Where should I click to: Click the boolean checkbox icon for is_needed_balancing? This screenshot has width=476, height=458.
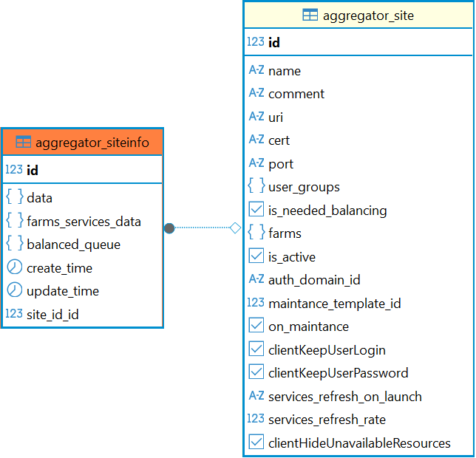[256, 210]
